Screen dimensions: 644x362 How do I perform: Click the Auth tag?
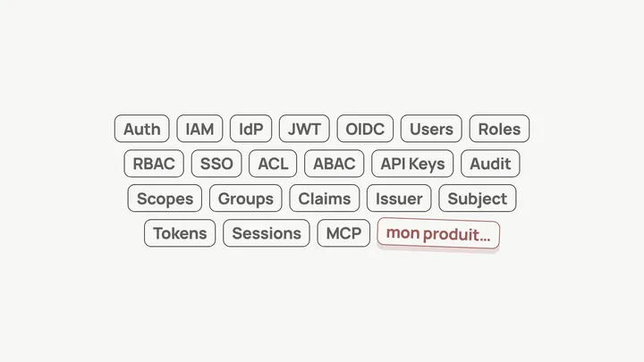point(142,129)
